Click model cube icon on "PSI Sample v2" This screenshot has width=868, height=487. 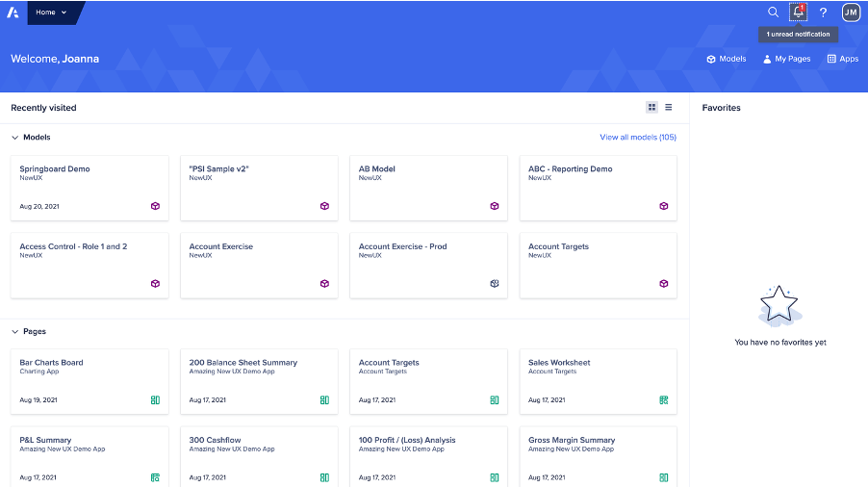click(x=324, y=206)
